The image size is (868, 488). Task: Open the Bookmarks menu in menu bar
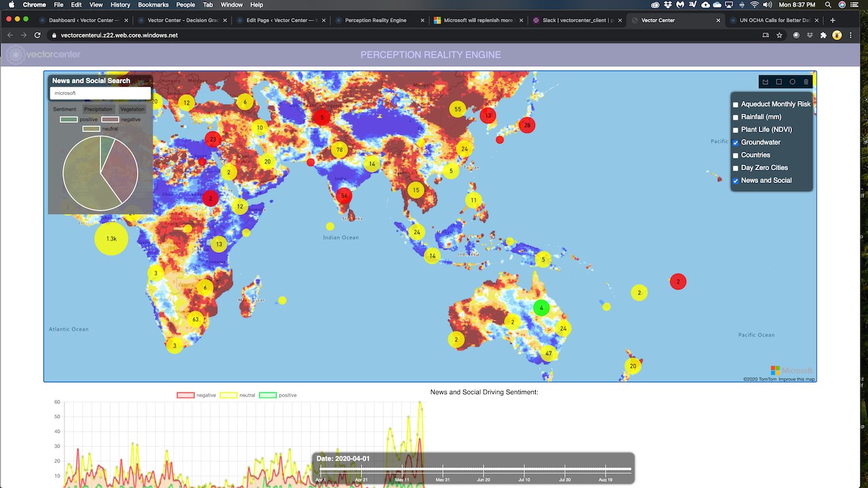(x=153, y=5)
